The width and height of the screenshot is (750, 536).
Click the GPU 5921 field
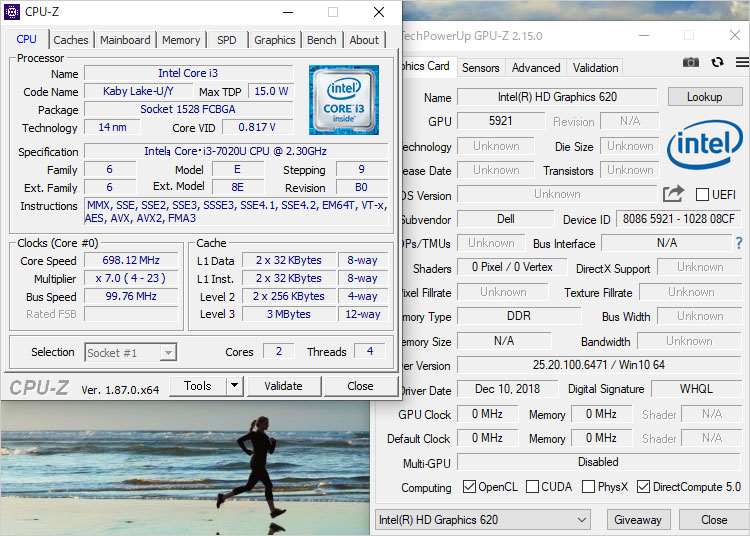point(501,120)
